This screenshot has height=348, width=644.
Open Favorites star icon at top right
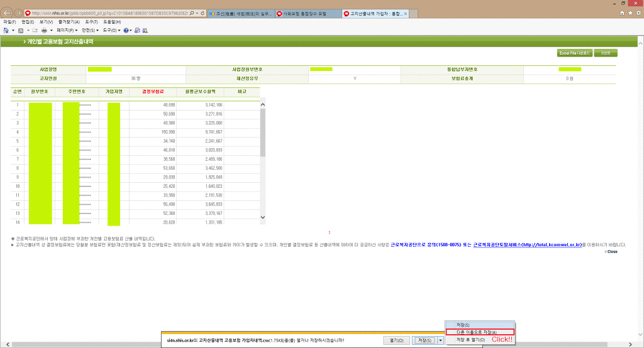(x=630, y=13)
